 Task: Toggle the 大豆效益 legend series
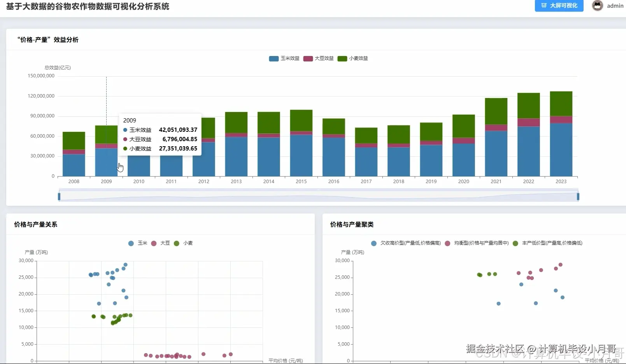(x=319, y=58)
